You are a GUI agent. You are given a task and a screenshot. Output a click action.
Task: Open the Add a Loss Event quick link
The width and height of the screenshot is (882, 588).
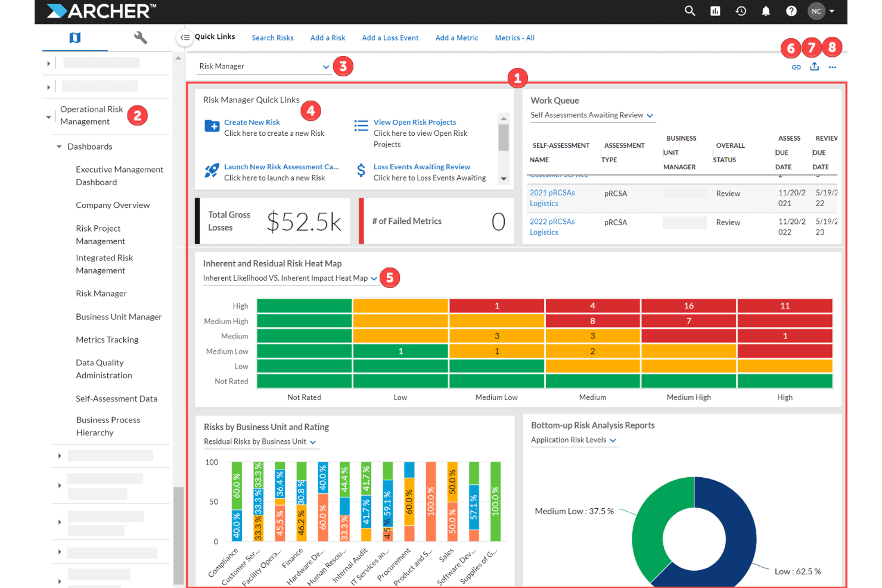(390, 38)
